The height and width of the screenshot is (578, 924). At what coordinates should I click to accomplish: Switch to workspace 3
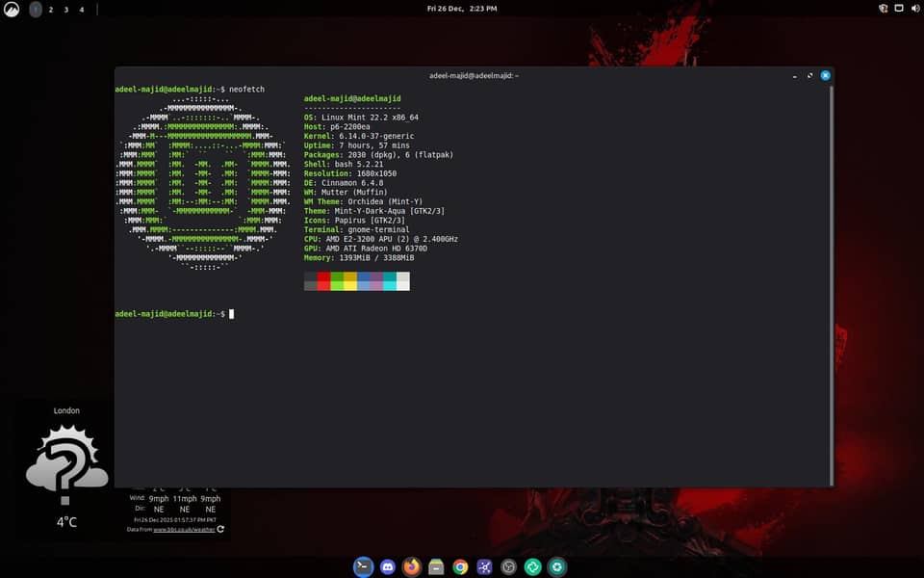pyautogui.click(x=66, y=9)
